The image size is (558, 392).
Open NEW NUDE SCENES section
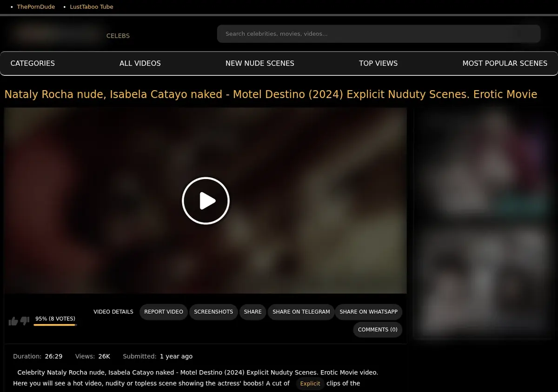260,63
